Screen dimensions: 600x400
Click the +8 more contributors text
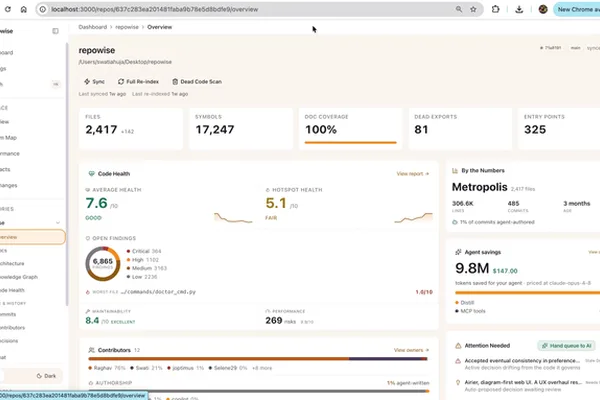click(x=262, y=368)
